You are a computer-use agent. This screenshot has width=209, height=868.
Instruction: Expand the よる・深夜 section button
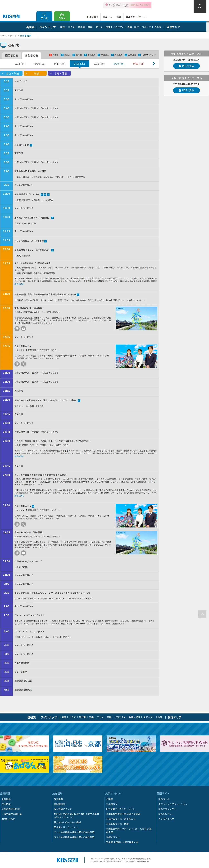click(59, 73)
